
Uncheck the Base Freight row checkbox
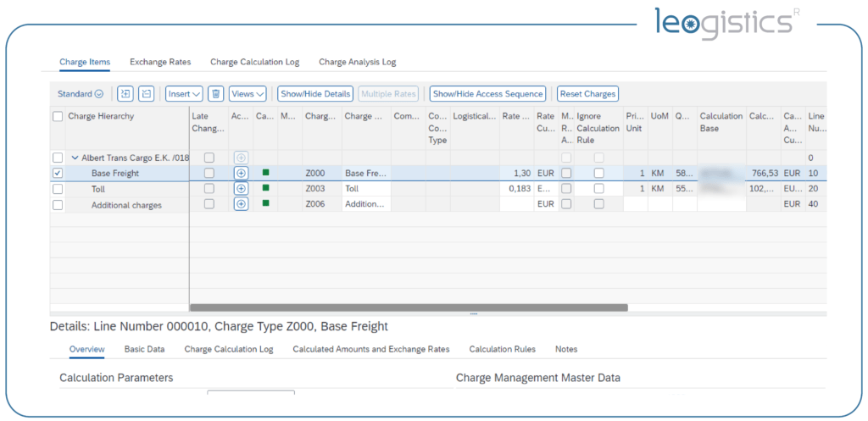tap(58, 173)
